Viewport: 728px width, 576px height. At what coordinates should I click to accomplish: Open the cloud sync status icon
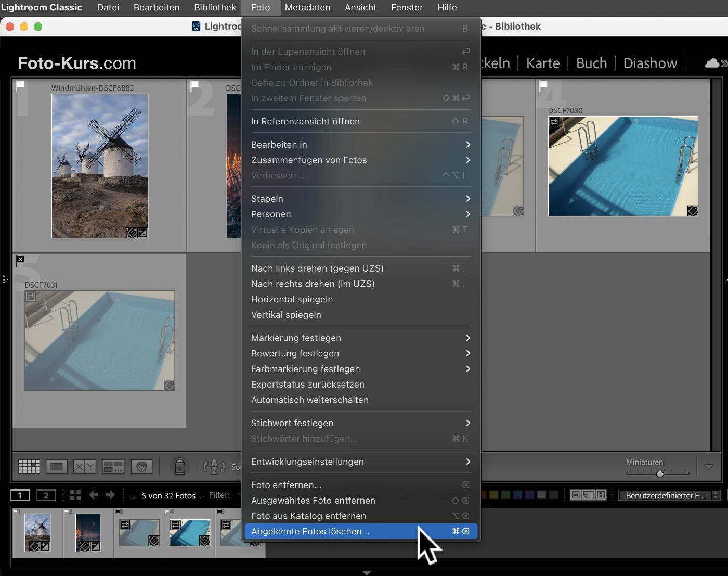712,63
